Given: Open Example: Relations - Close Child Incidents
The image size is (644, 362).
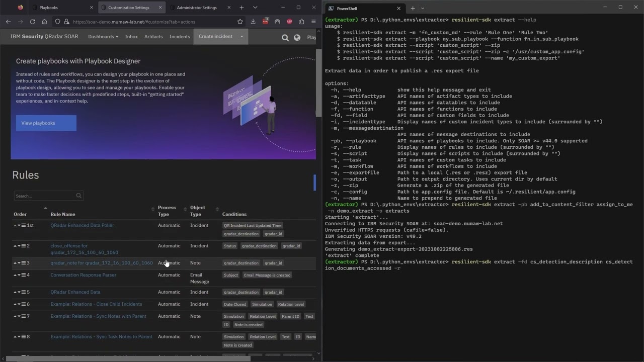Looking at the screenshot, I should tap(96, 304).
